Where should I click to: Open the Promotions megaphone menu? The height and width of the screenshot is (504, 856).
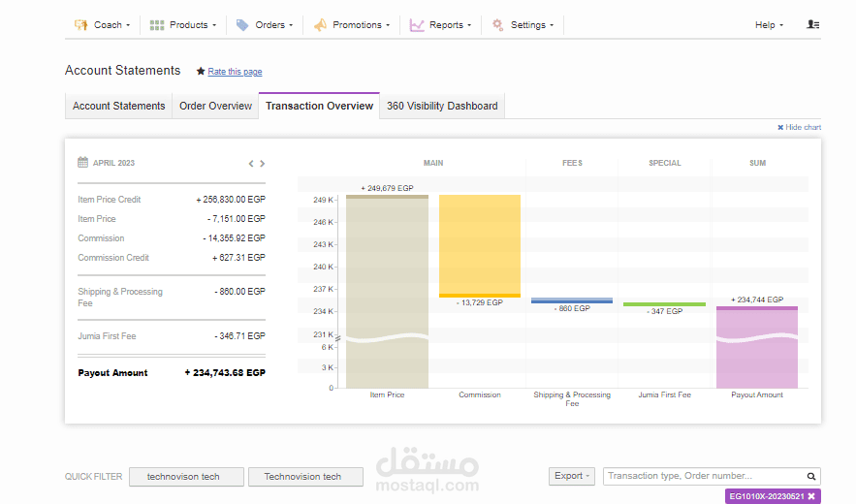tap(352, 24)
